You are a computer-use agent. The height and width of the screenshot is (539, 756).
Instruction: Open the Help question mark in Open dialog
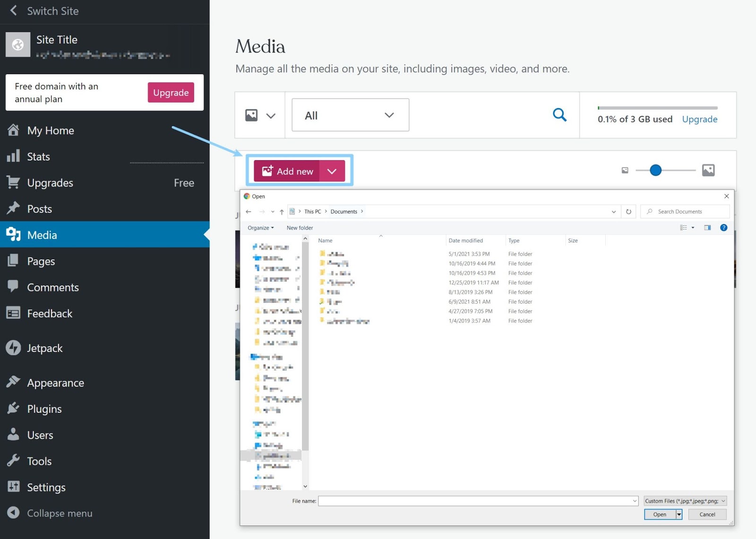click(x=723, y=228)
